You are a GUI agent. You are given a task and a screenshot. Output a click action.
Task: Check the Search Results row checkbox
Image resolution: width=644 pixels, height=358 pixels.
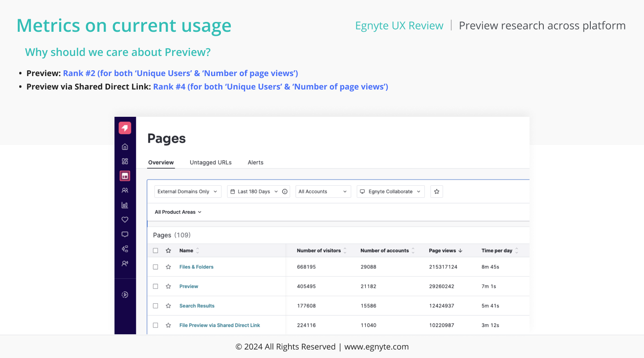coord(156,306)
